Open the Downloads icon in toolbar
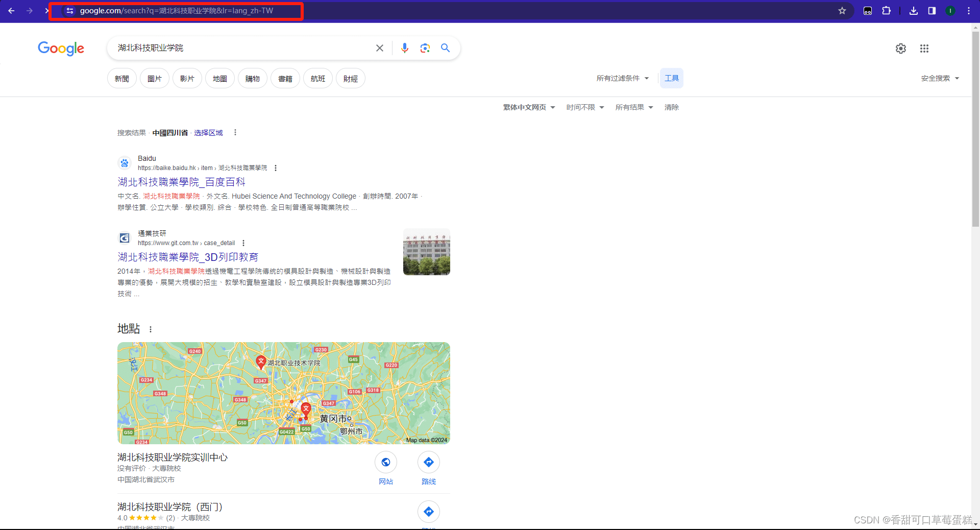 (914, 11)
